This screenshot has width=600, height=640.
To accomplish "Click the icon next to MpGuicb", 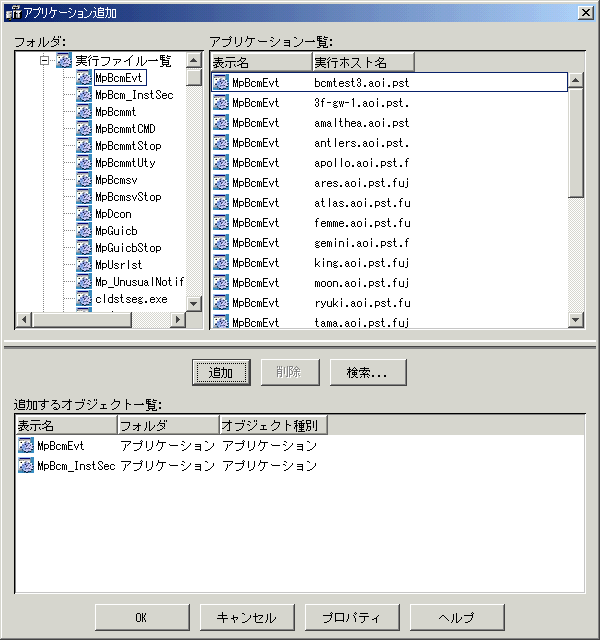I will pyautogui.click(x=84, y=231).
